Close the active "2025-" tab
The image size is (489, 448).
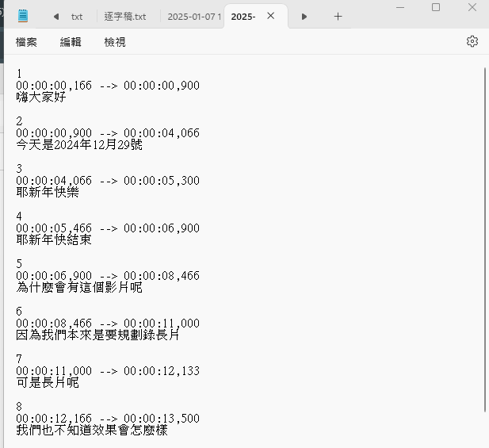click(x=271, y=16)
